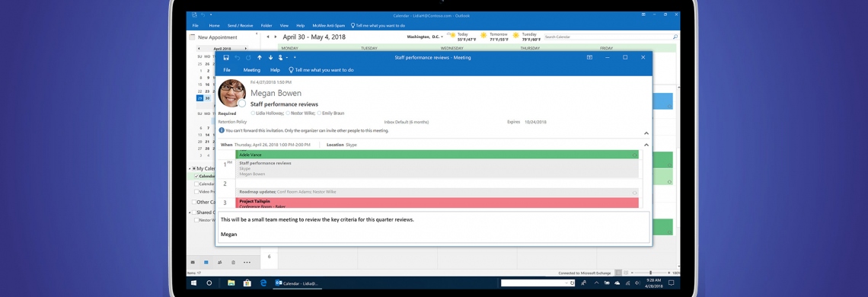
Task: Check the Other Calendars checkbox
Action: [x=193, y=203]
